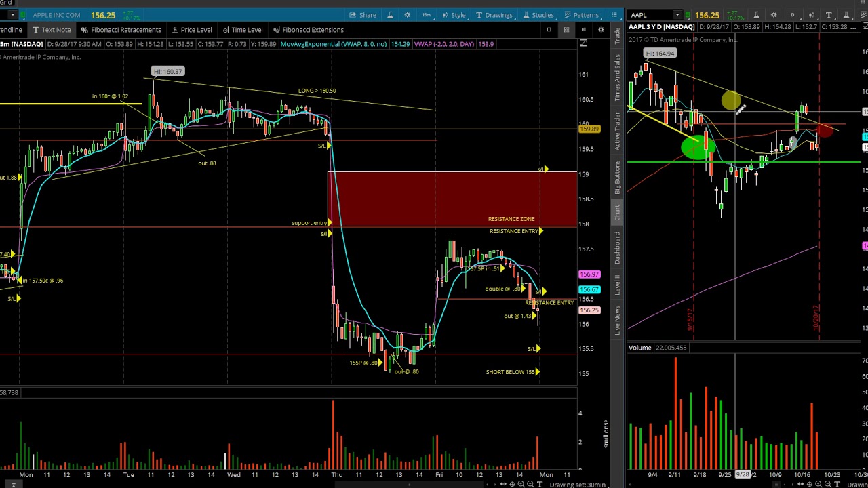This screenshot has height=488, width=868.
Task: Open the Chart side tab
Action: [617, 212]
